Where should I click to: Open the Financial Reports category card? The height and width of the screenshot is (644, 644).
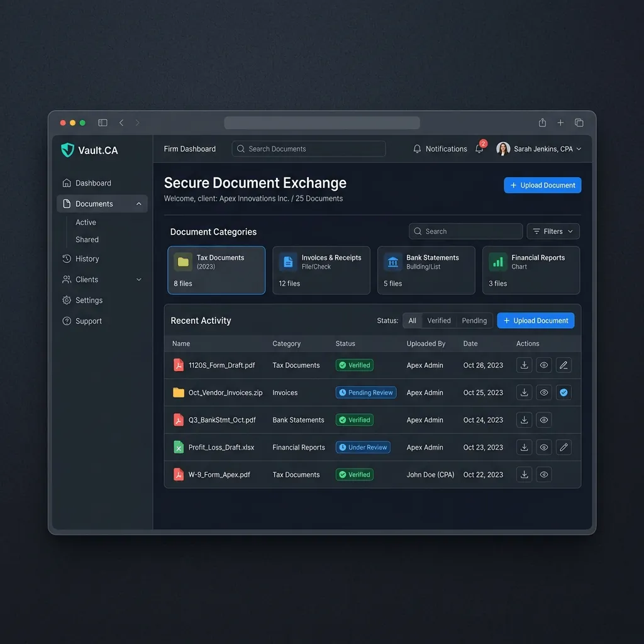531,270
